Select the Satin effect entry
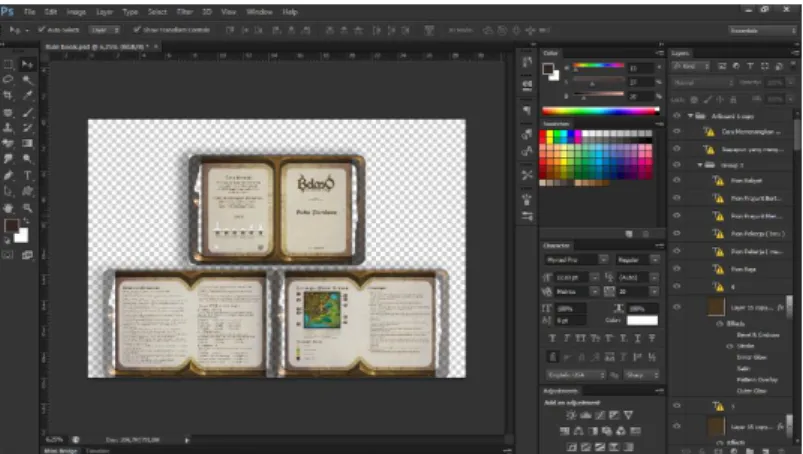The height and width of the screenshot is (454, 803). pos(743,369)
